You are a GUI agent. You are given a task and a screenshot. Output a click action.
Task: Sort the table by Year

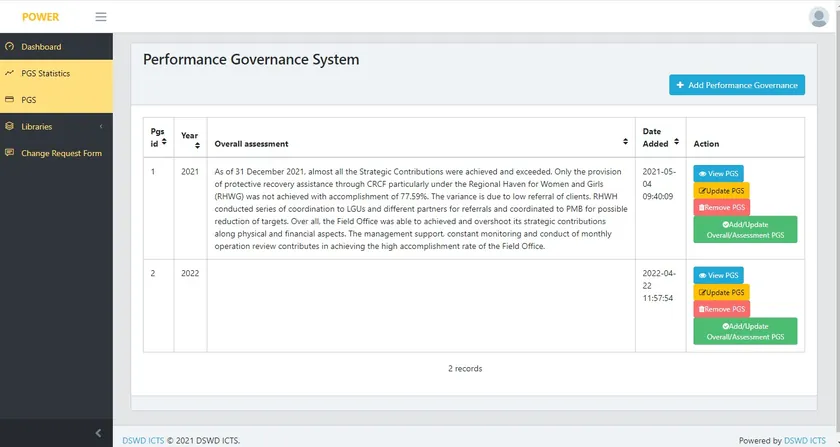click(x=198, y=145)
